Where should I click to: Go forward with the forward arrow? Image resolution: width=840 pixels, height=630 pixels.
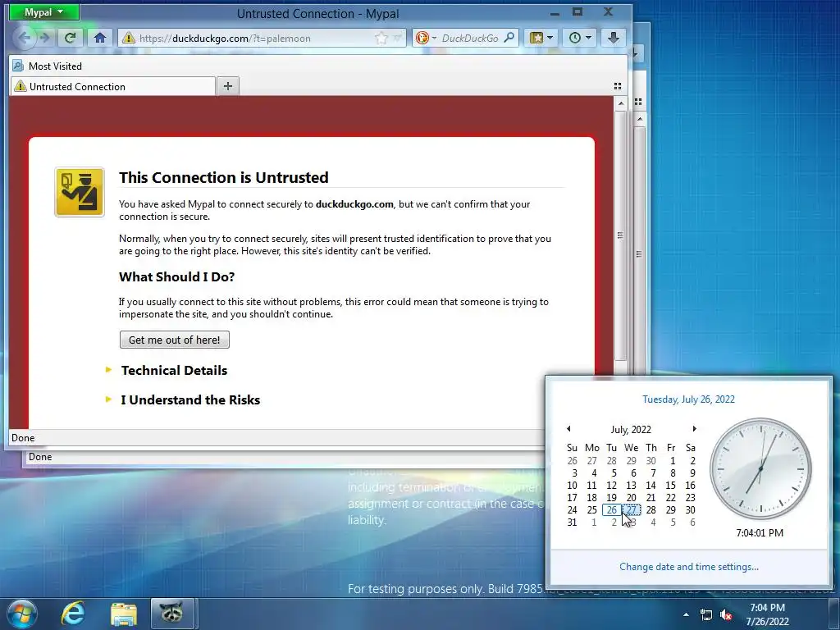[x=46, y=38]
